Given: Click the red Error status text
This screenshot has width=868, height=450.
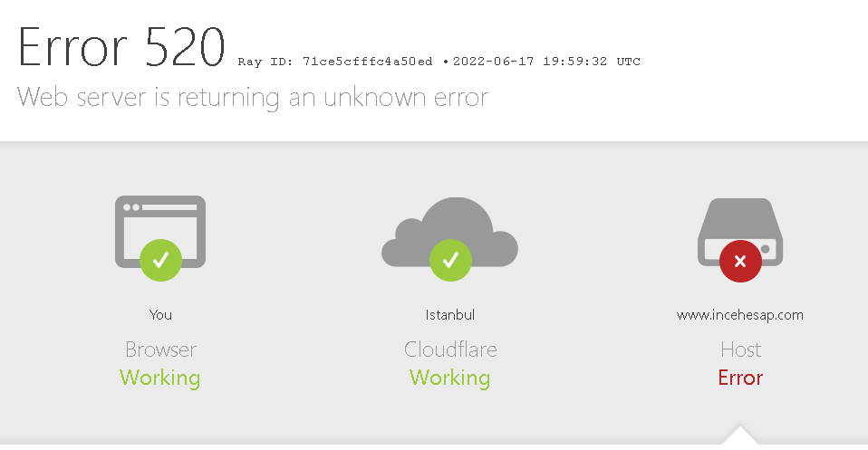Looking at the screenshot, I should 740,378.
